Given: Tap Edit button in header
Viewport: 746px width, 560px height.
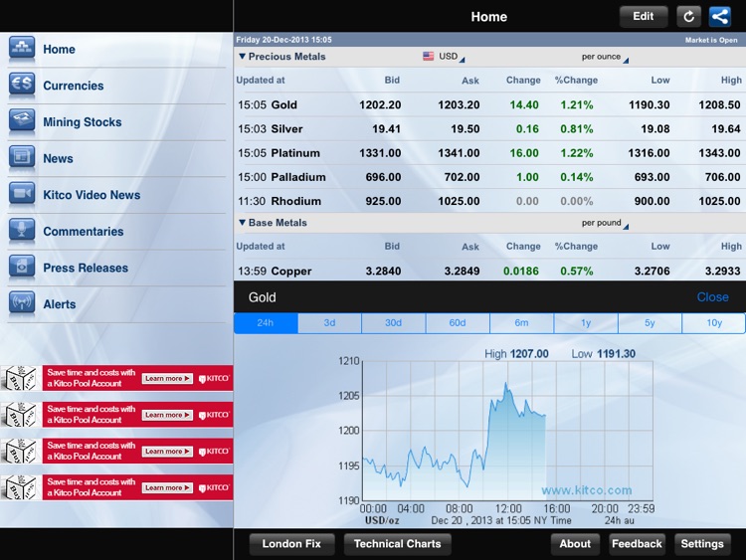Looking at the screenshot, I should [644, 17].
